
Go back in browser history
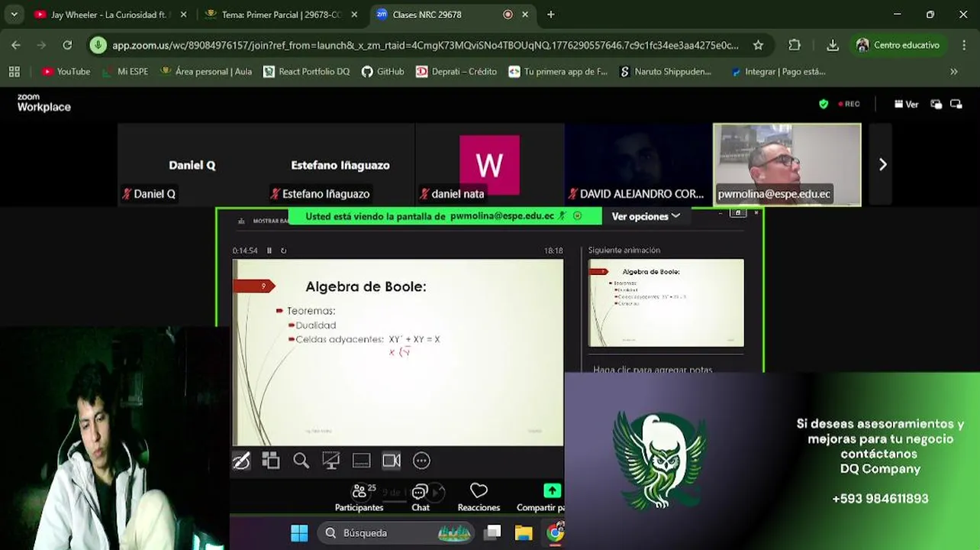click(x=16, y=45)
